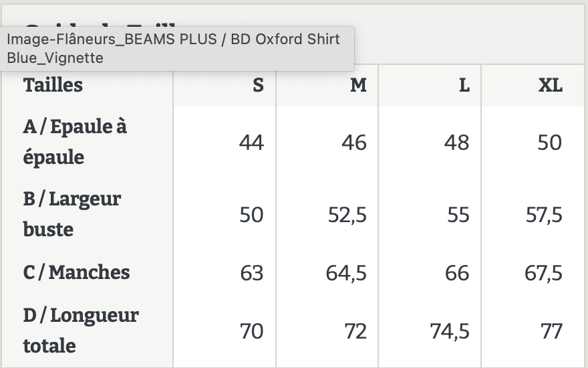
Task: Click the chest width value 57,5
Action: pos(544,215)
